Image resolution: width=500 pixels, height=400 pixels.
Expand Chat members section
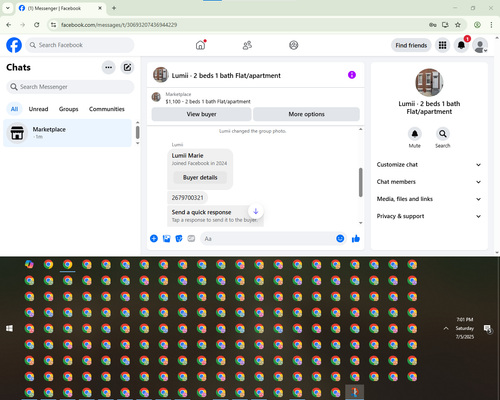tap(429, 182)
